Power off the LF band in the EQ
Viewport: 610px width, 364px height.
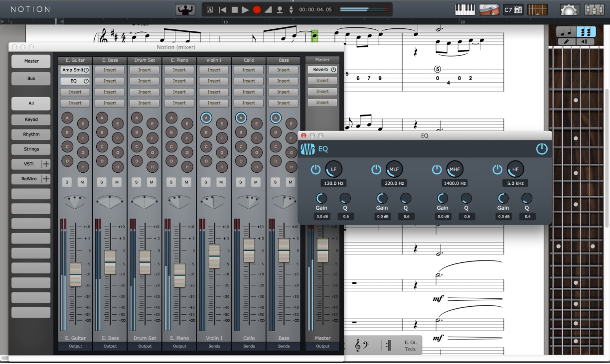(x=315, y=169)
